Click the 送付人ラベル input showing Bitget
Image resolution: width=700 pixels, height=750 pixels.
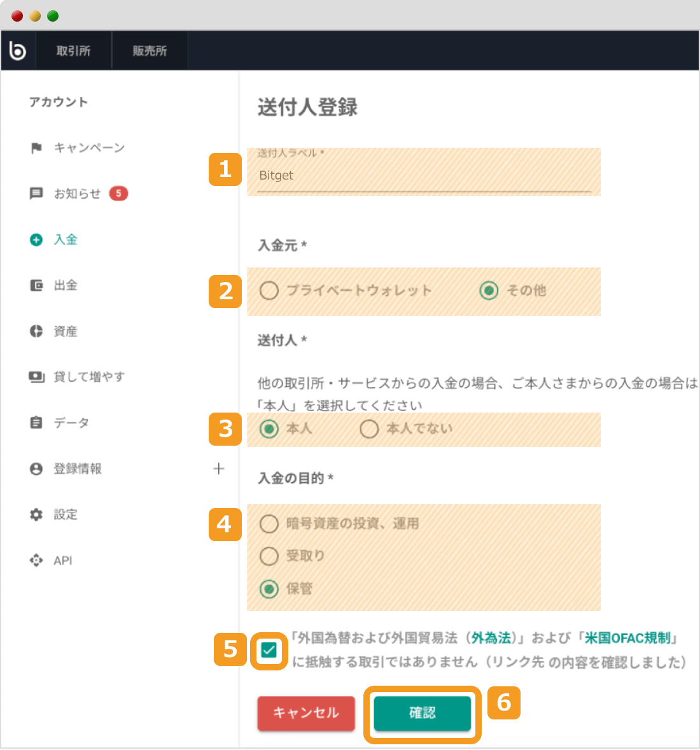tap(420, 176)
